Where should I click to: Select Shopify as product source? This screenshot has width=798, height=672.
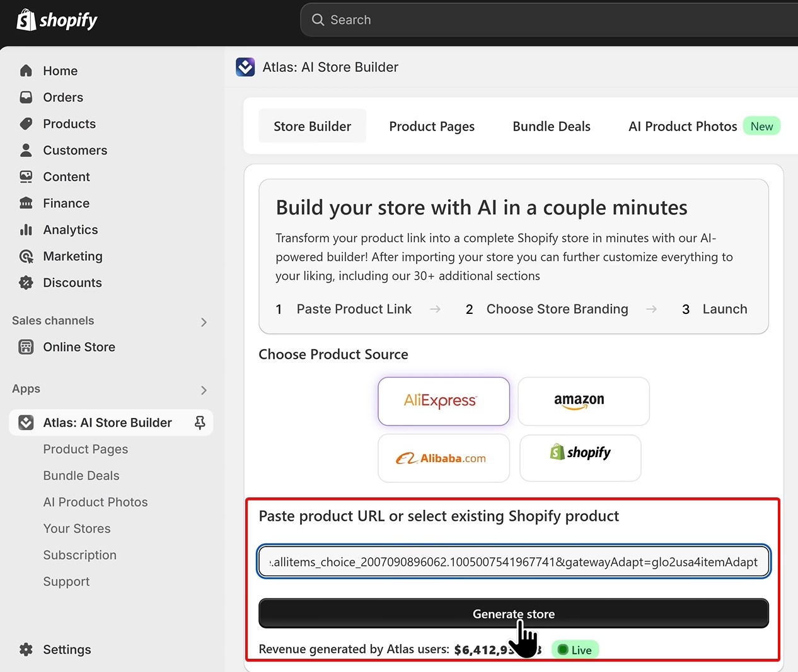point(580,458)
